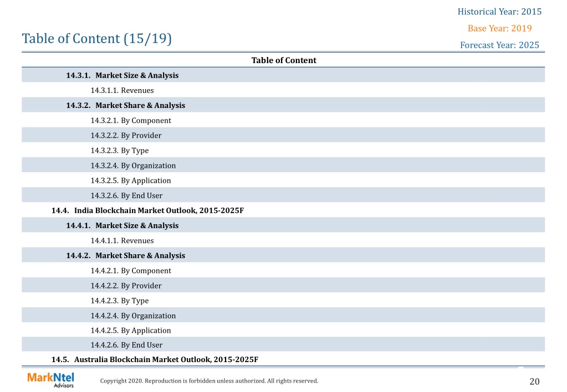Click 'Historical Year: 2015' text

(499, 12)
